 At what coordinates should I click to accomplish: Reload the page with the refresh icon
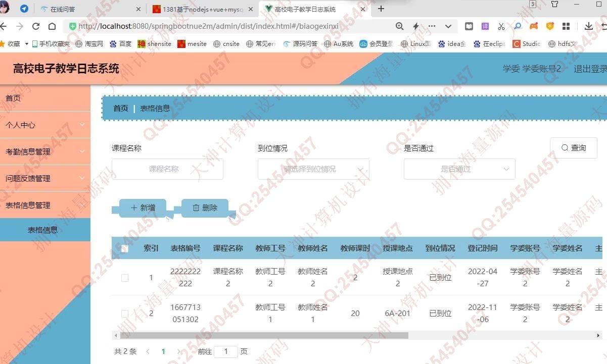coord(36,26)
